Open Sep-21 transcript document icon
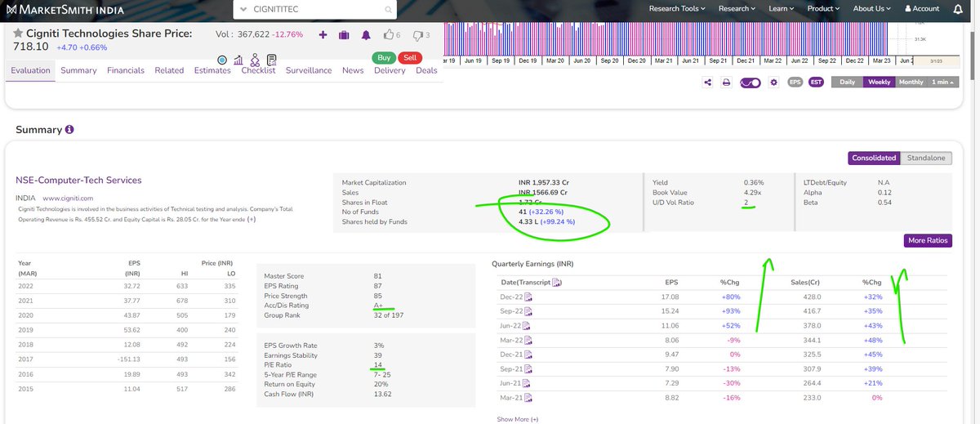980x424 pixels. click(x=528, y=369)
